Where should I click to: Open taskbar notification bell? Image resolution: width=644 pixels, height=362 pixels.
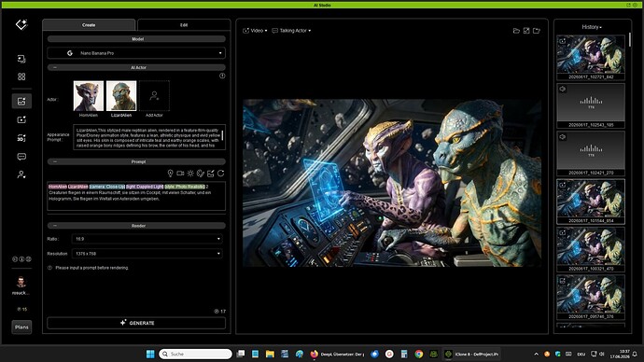(x=635, y=355)
